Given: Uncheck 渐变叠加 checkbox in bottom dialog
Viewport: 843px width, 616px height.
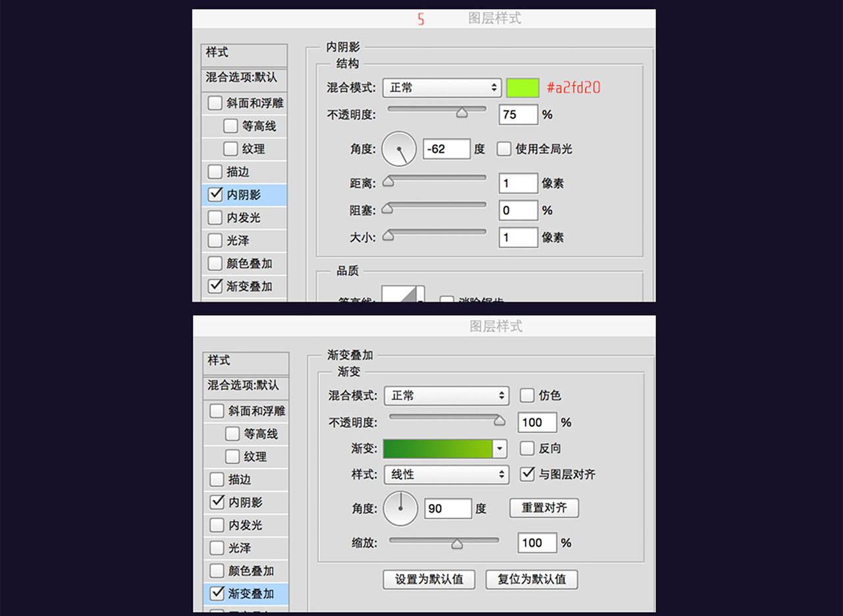Looking at the screenshot, I should (217, 594).
